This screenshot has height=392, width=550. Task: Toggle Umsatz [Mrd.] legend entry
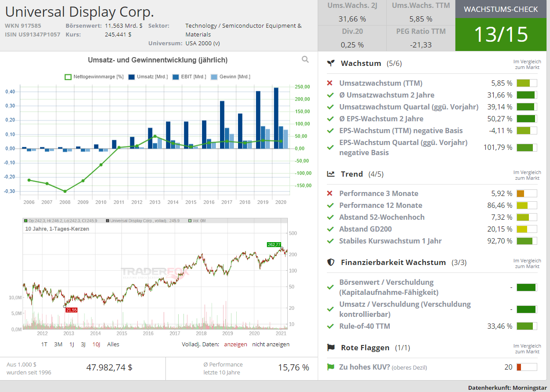(148, 77)
